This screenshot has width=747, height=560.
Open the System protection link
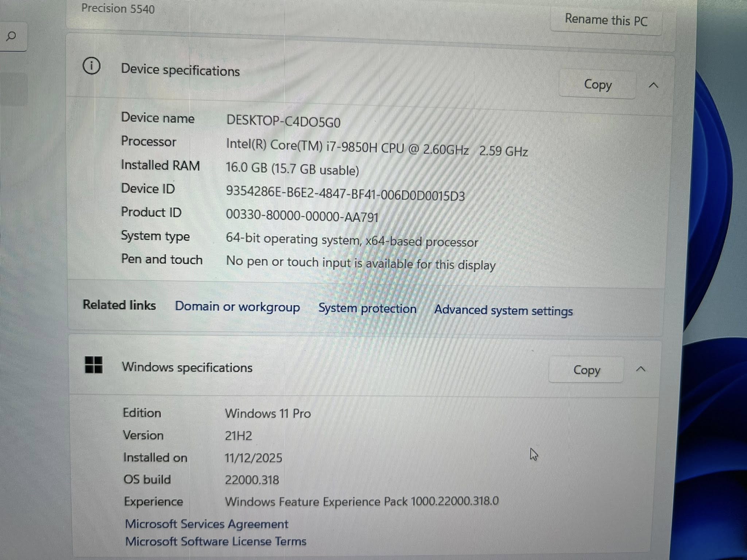(x=367, y=308)
